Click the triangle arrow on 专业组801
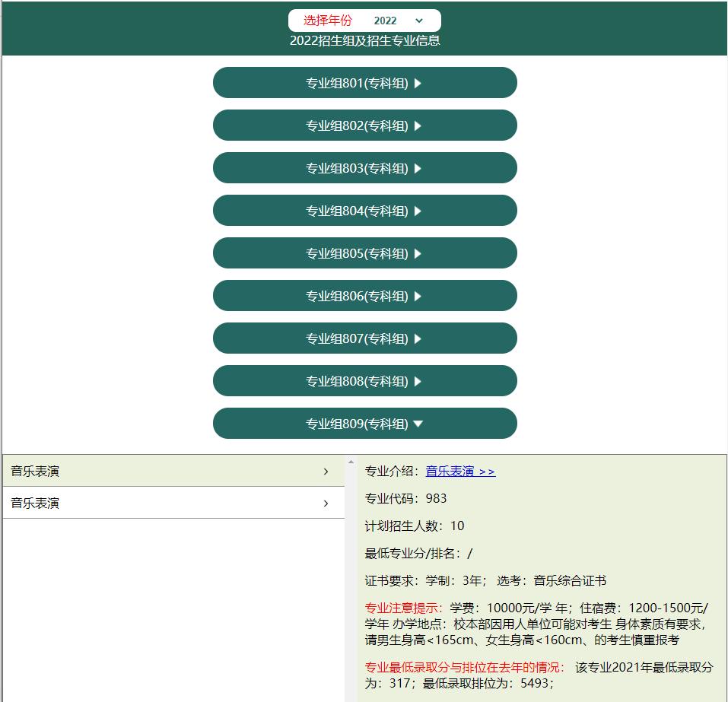728x702 pixels. (x=418, y=84)
